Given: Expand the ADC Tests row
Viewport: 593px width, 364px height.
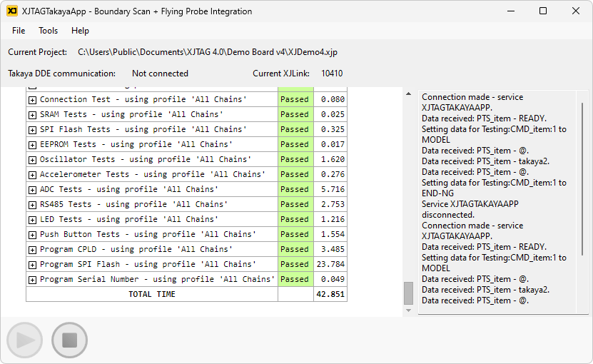Looking at the screenshot, I should pos(32,190).
